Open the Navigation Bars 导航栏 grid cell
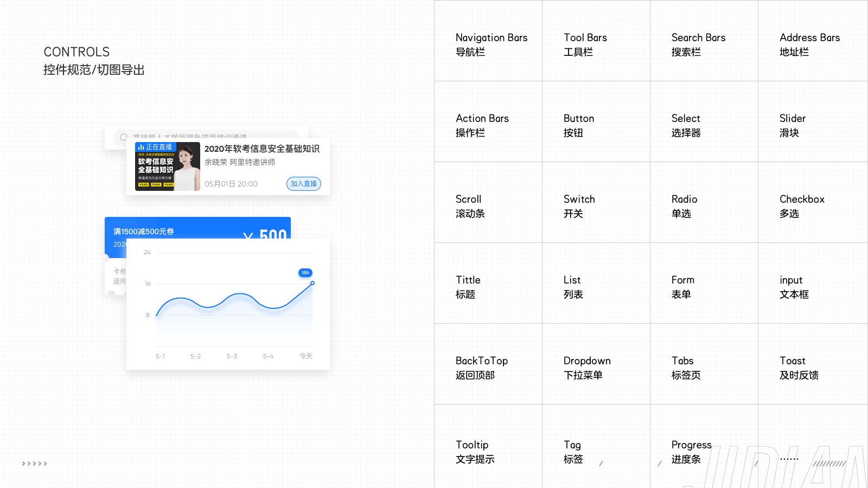 coord(488,41)
